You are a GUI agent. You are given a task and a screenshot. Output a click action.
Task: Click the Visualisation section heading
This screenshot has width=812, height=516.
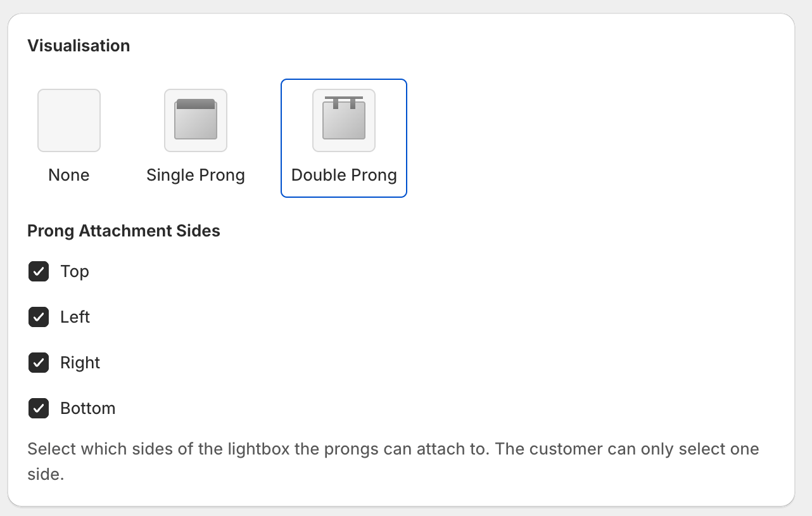pos(79,46)
